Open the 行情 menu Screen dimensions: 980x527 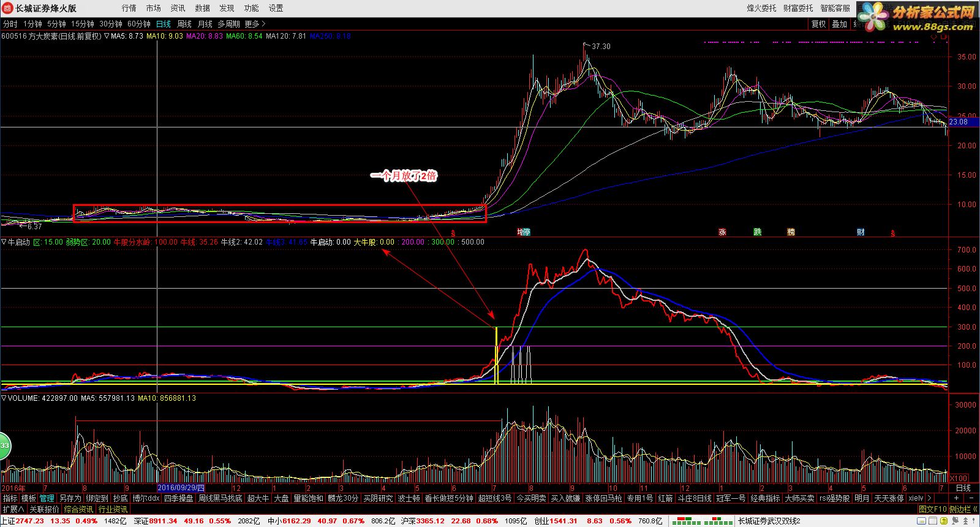(x=129, y=8)
